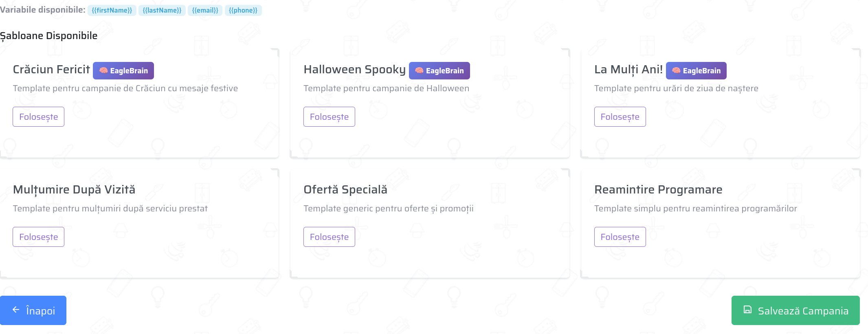Viewport: 868px width, 334px height.
Task: Use the Reamintire Programare template
Action: click(620, 237)
